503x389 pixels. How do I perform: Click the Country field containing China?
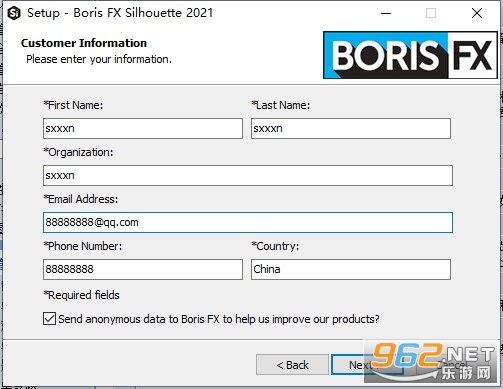coord(351,269)
